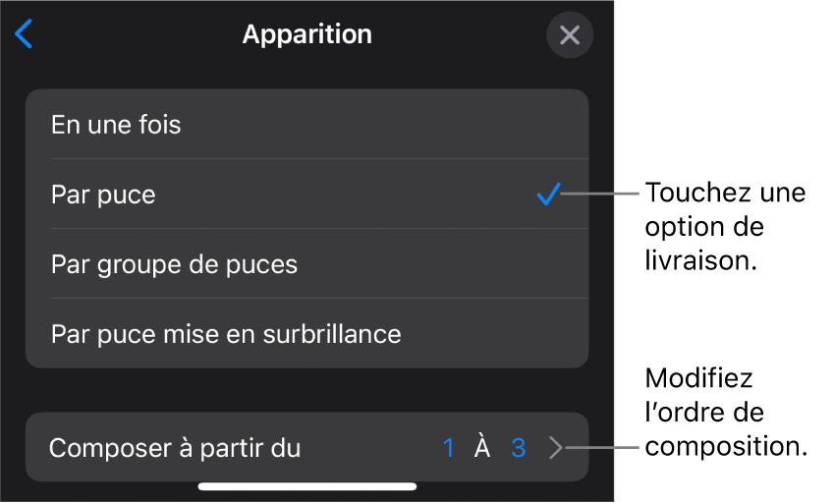Expand the composition order chevron

point(556,449)
